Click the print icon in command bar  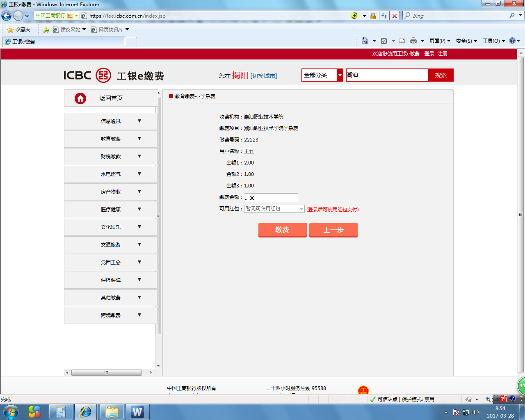click(x=413, y=41)
